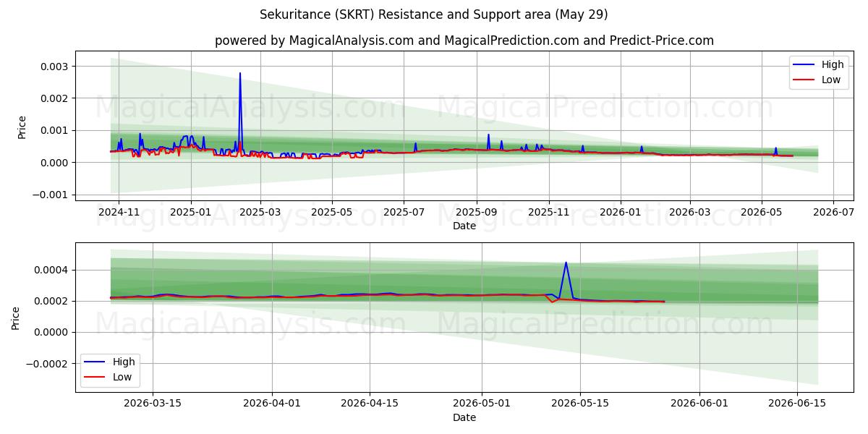This screenshot has height=434, width=868.
Task: Click the red line sample in lower legend
Action: click(x=95, y=378)
